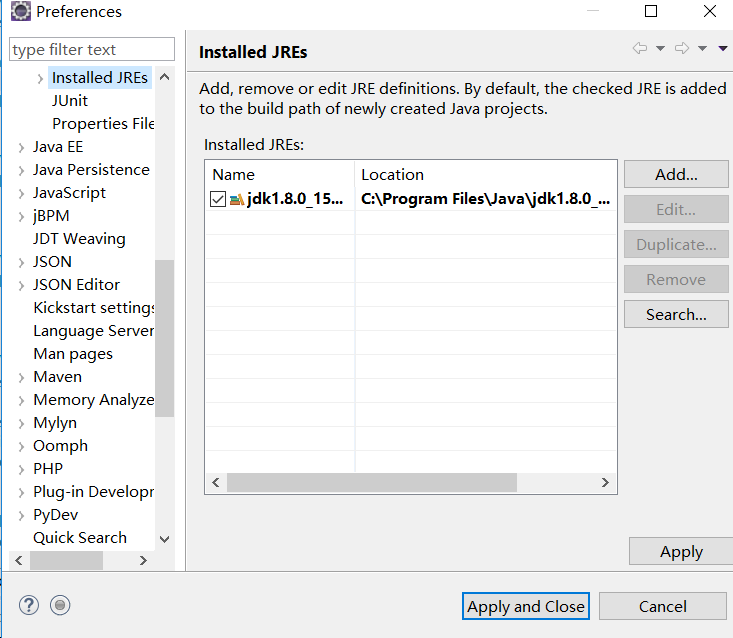Expand the jBPM tree node
Screen dimensions: 733x638
[21, 217]
